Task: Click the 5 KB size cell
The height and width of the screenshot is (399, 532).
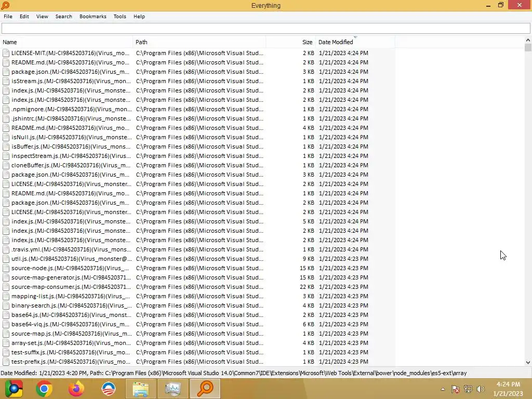Action: click(x=309, y=221)
